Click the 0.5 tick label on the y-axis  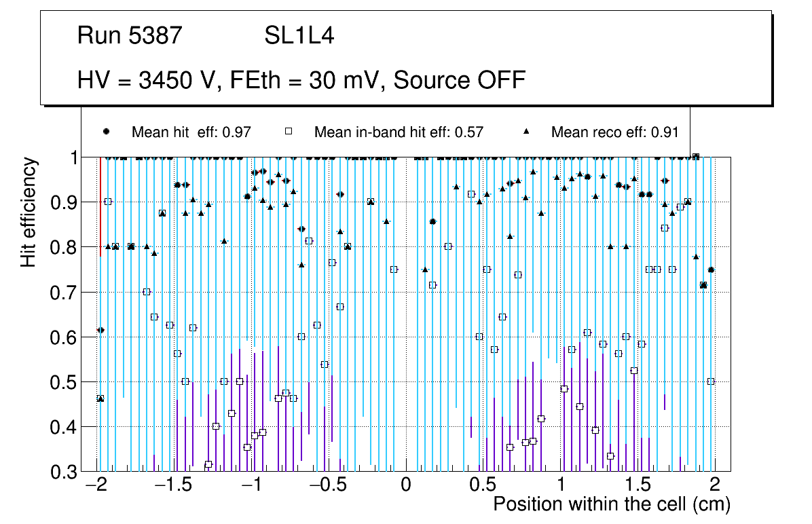pos(64,382)
